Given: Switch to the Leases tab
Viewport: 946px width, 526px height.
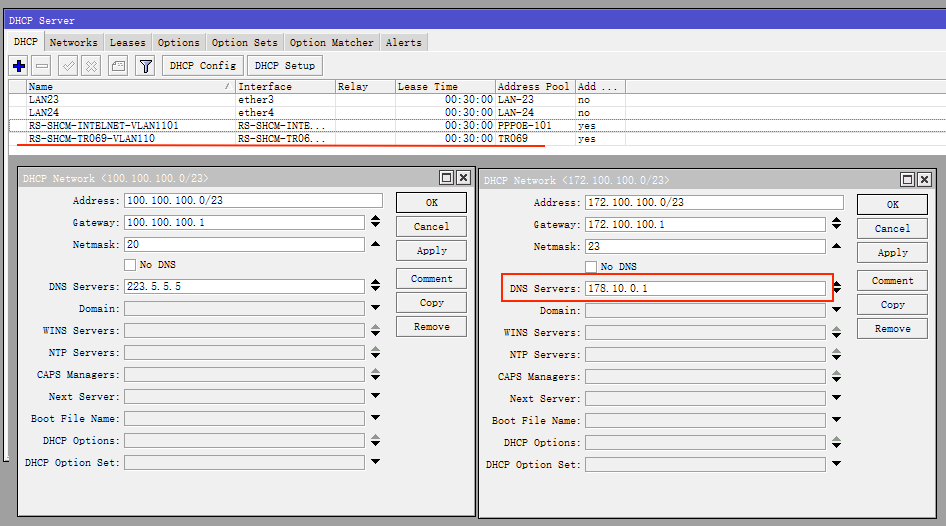Looking at the screenshot, I should (x=127, y=43).
